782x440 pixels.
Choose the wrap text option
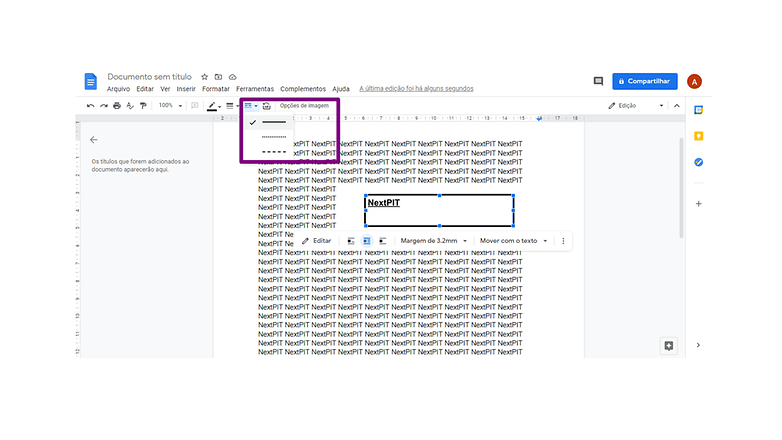tap(367, 241)
